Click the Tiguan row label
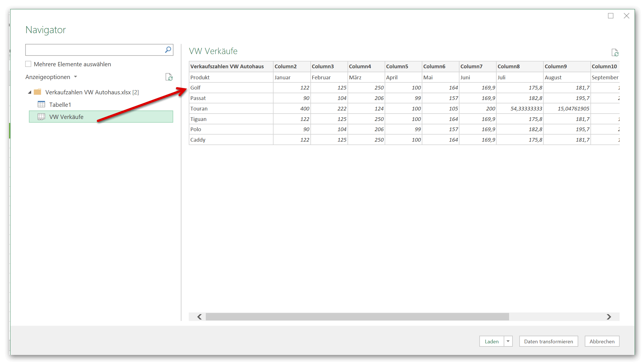Viewport: 644px width, 364px height. tap(231, 119)
